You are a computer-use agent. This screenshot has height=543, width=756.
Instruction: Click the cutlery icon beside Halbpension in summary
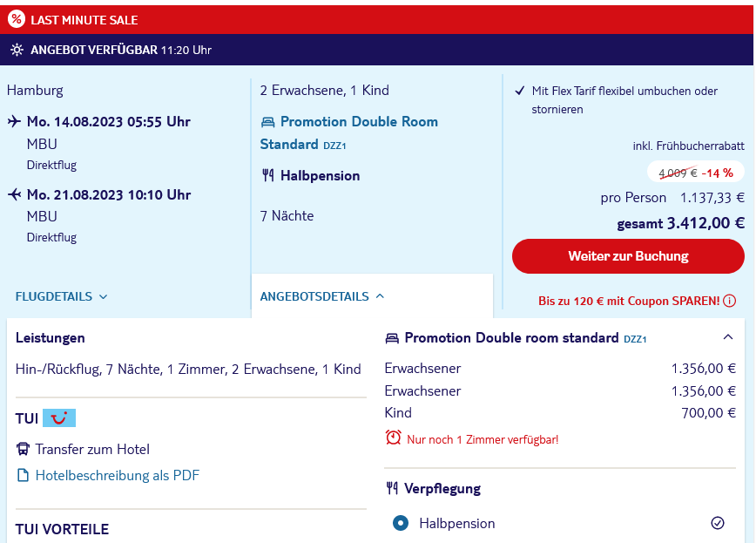[x=268, y=175]
